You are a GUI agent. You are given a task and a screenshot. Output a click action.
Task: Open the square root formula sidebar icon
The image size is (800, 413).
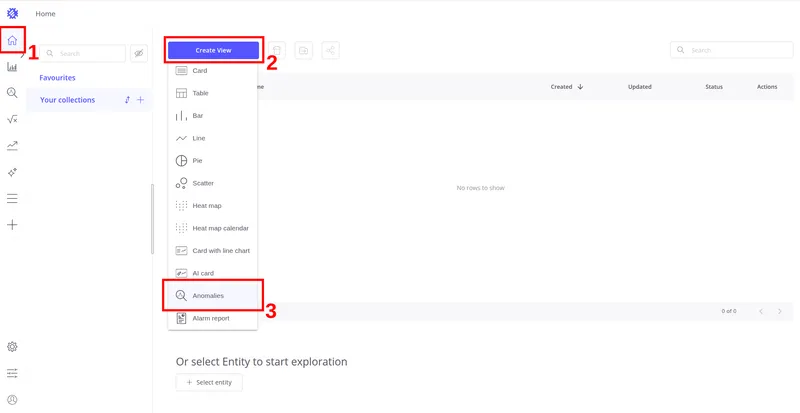coord(12,119)
